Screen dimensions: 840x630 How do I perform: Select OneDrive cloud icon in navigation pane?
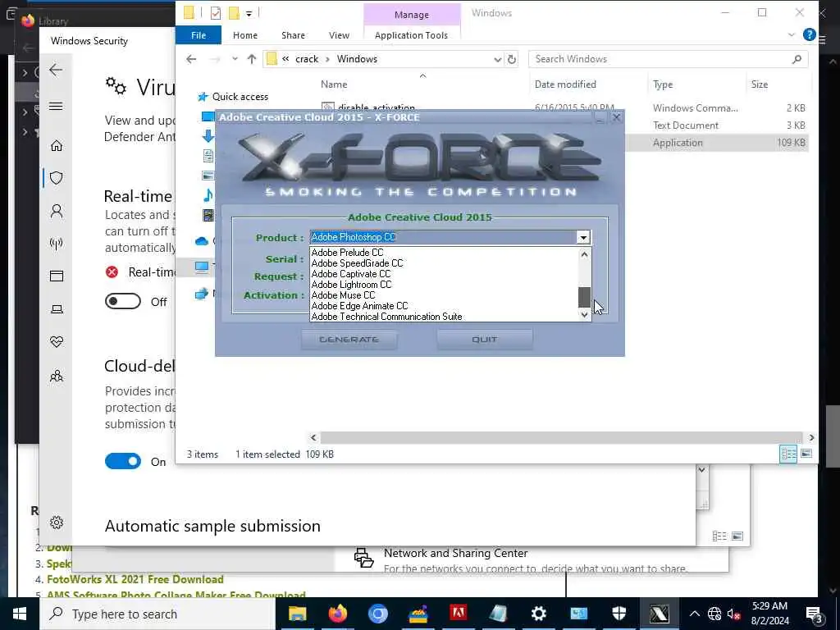[x=202, y=242]
